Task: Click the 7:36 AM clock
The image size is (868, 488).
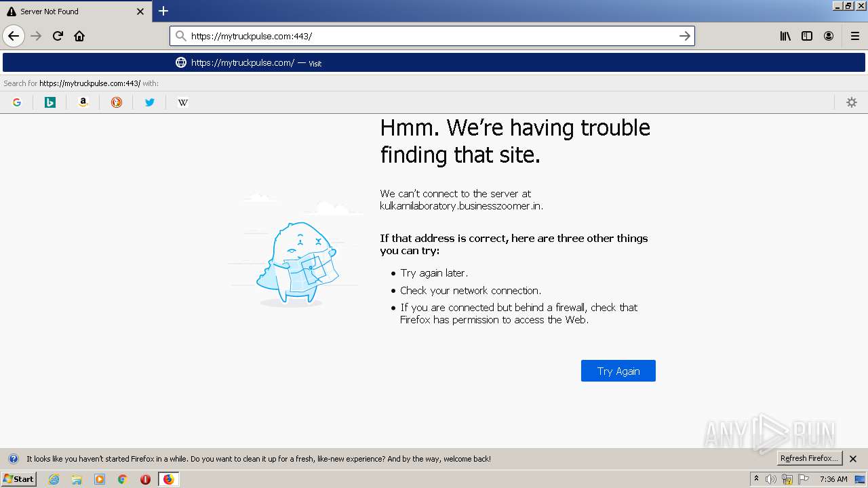Action: (x=833, y=479)
